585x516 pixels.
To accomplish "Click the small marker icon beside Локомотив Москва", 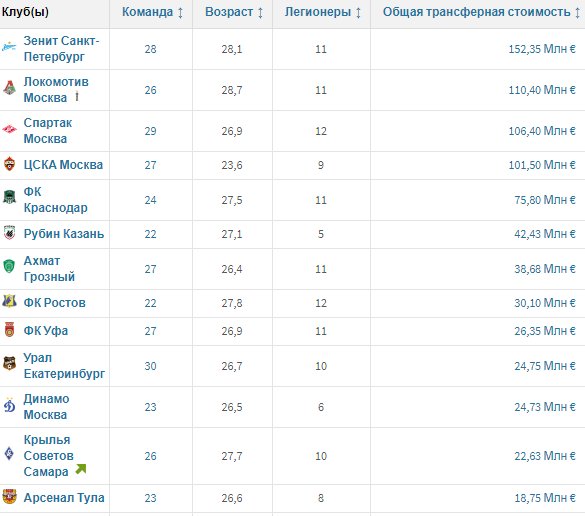I will point(77,96).
